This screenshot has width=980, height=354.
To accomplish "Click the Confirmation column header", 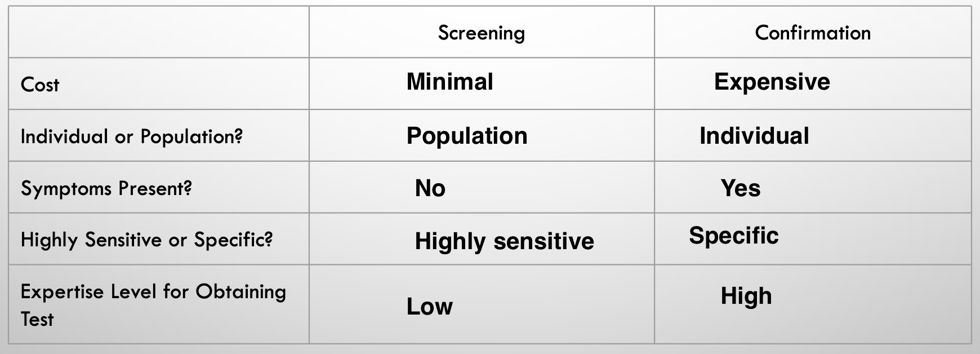I will [x=812, y=33].
